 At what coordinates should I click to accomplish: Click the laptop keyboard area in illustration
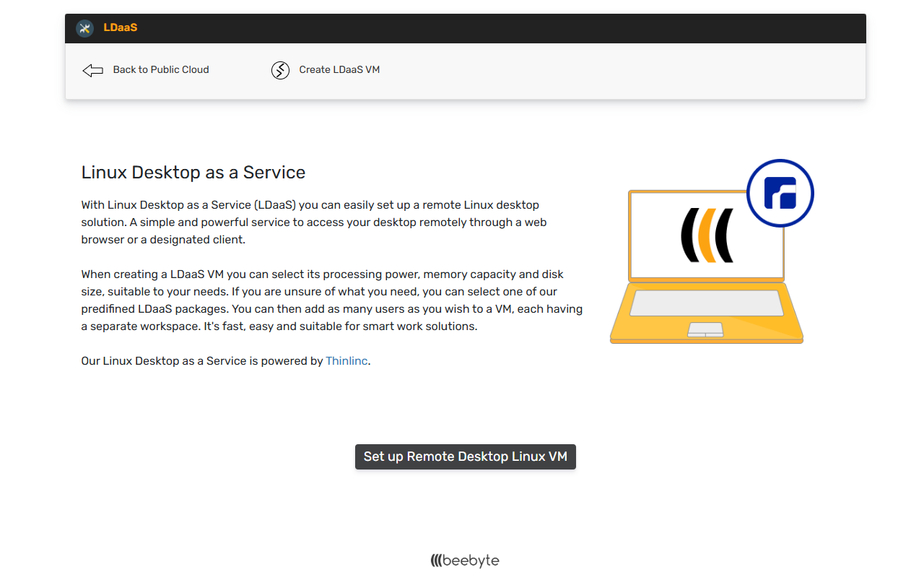click(x=706, y=303)
